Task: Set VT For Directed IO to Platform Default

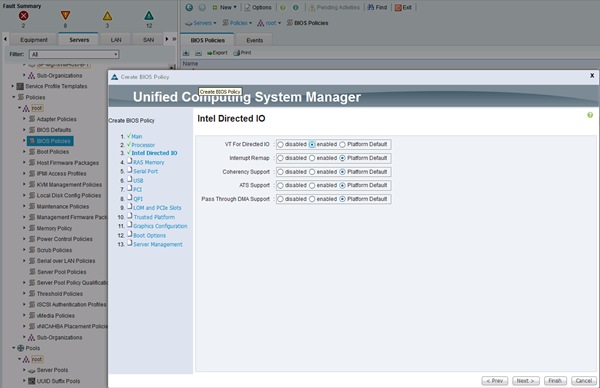Action: pos(342,145)
